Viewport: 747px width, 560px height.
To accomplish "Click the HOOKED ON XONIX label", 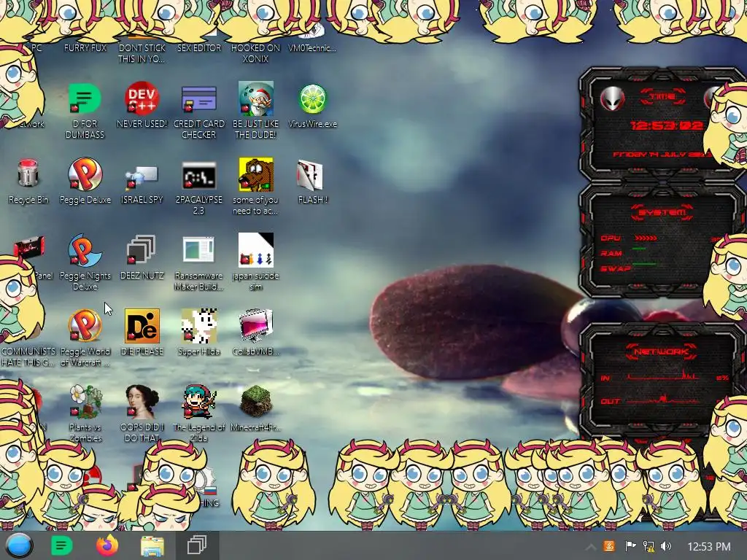I will [x=256, y=53].
